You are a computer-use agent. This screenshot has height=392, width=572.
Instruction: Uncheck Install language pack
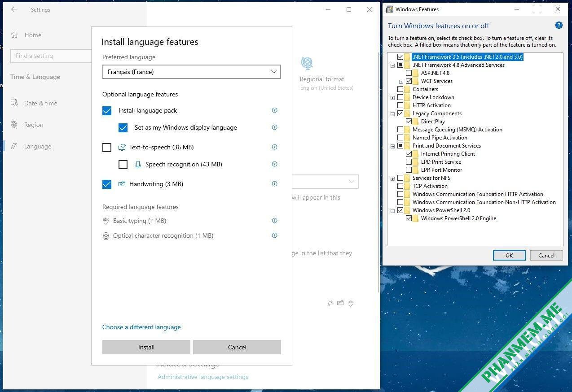tap(107, 111)
